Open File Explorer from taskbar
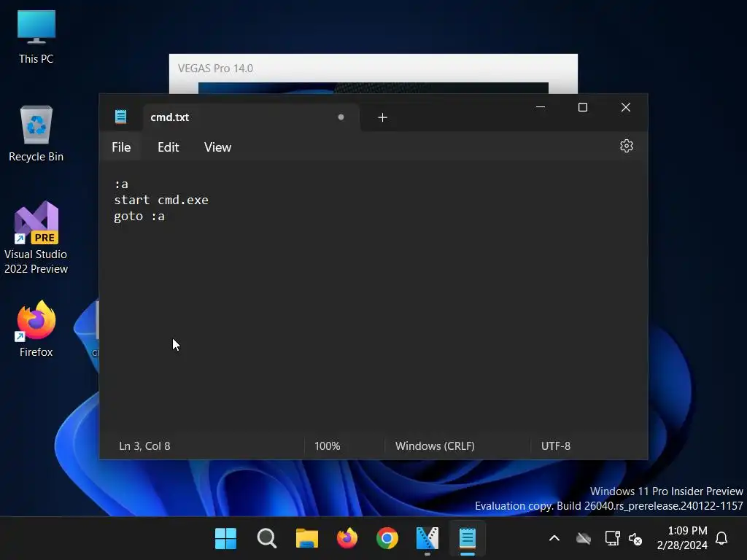The width and height of the screenshot is (747, 560). tap(307, 539)
